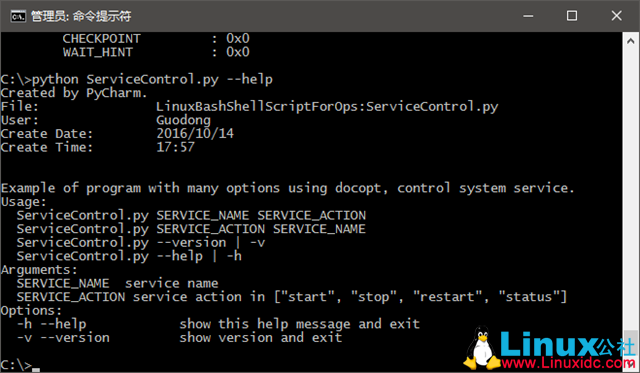Click the 'CHECKPOINT' line at the top
Image resolution: width=640 pixels, height=373 pixels.
[x=156, y=38]
